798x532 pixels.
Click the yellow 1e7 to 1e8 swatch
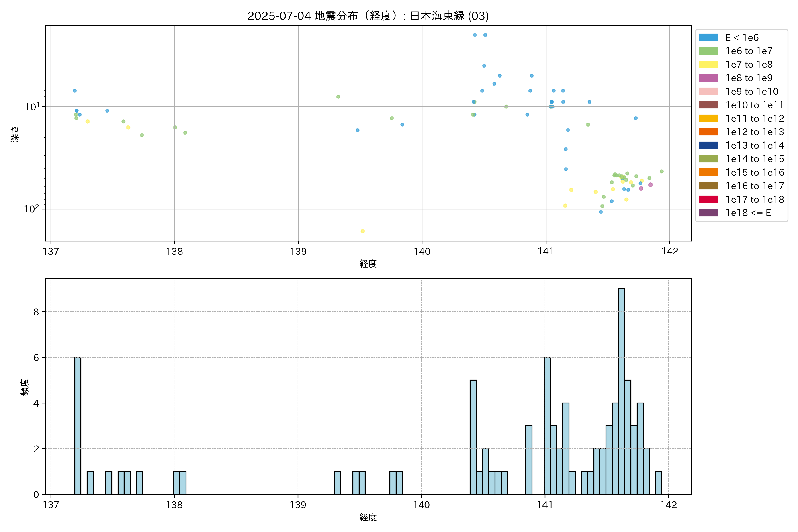coord(708,65)
